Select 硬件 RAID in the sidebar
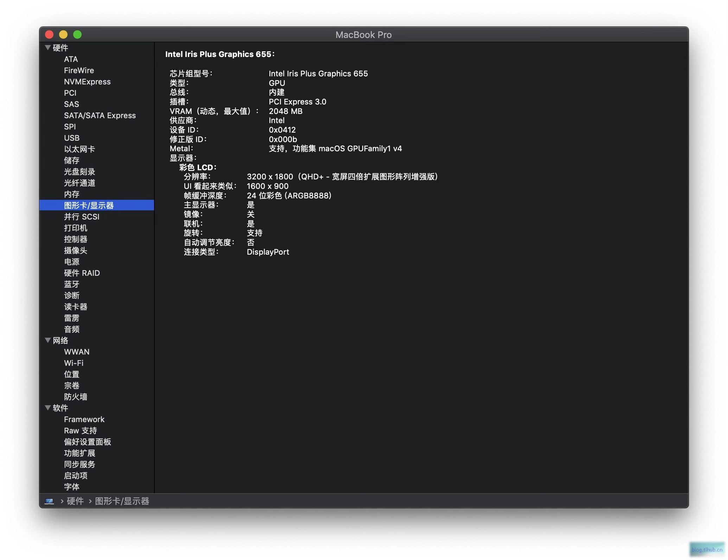The width and height of the screenshot is (728, 560). click(82, 273)
